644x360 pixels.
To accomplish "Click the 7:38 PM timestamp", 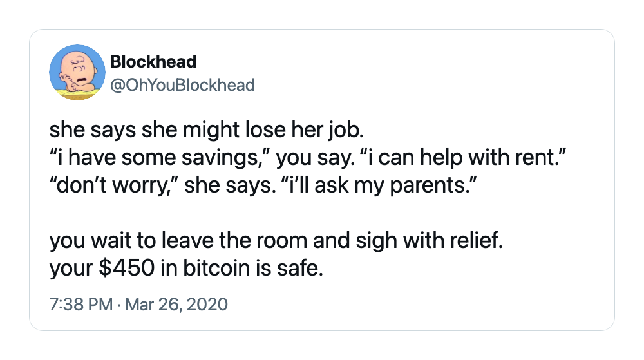I will tap(81, 305).
